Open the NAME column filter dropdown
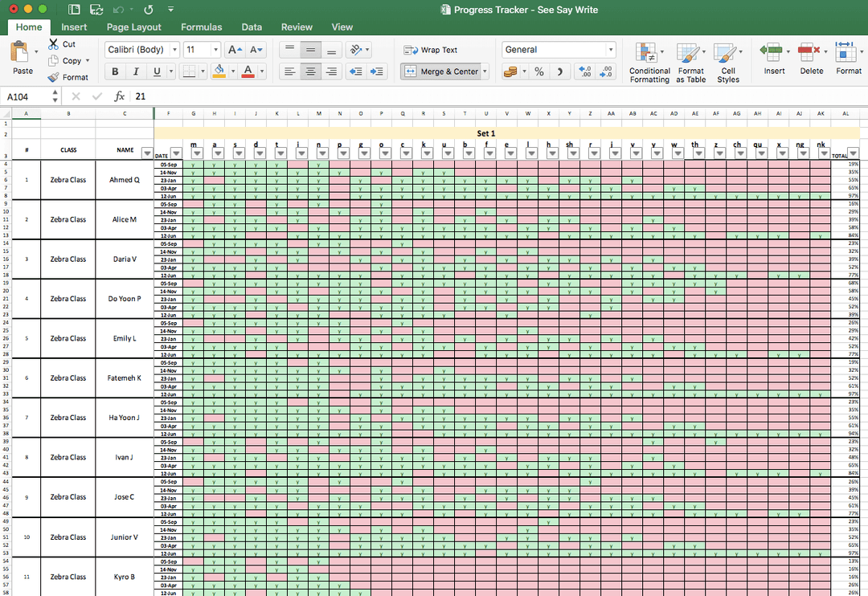Screen dimensions: 868x596 click(146, 153)
